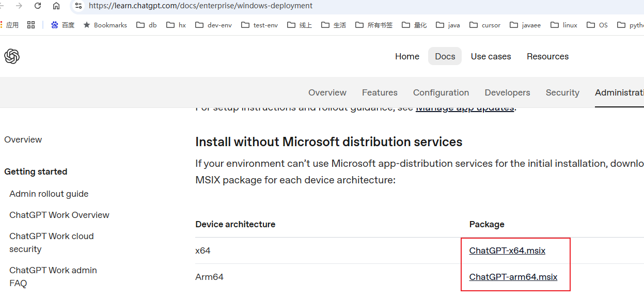Open Use cases in top navigation

pos(491,56)
